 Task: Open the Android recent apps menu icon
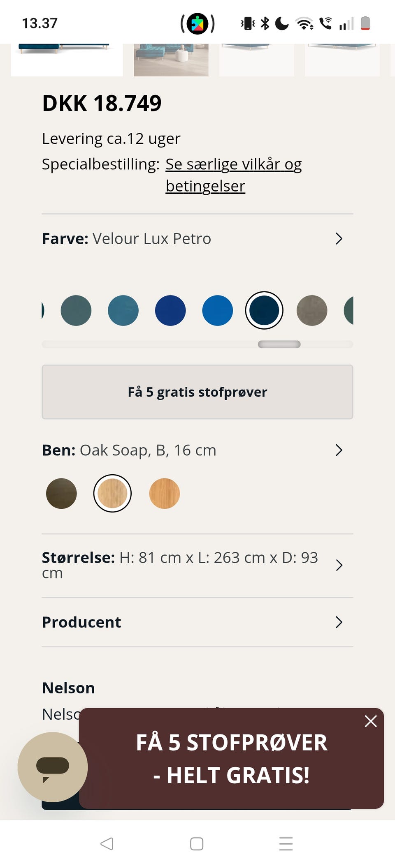(x=286, y=844)
